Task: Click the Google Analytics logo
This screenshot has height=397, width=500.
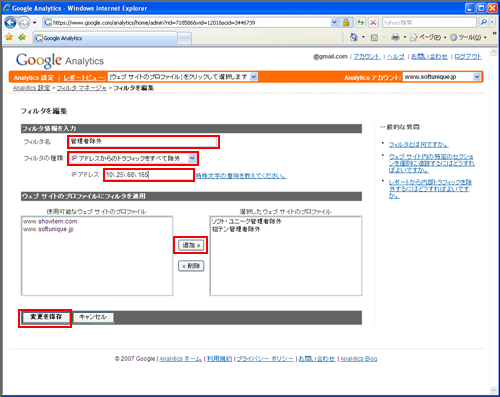Action: click(60, 61)
